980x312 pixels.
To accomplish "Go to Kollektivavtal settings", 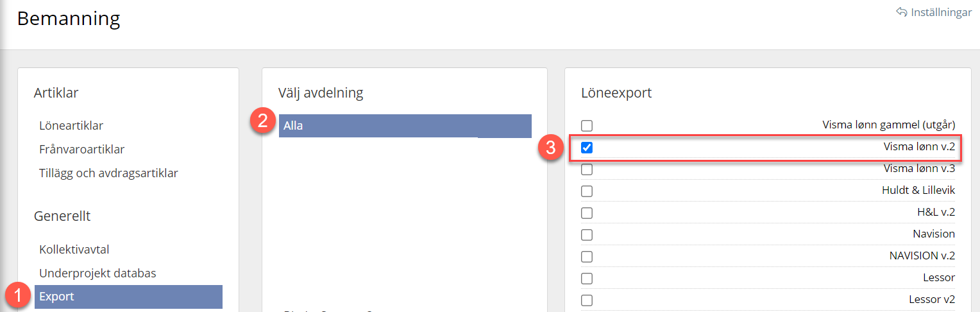I will 79,250.
